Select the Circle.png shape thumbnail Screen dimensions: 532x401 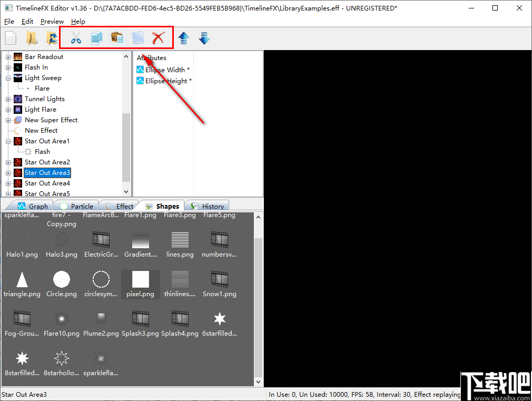(x=61, y=279)
